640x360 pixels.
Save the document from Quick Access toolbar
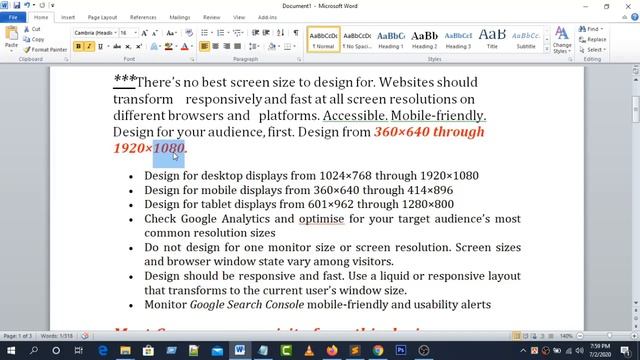pos(17,6)
